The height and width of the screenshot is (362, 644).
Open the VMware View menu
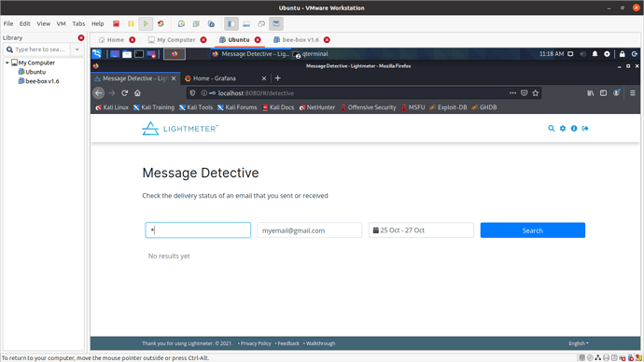(x=44, y=24)
